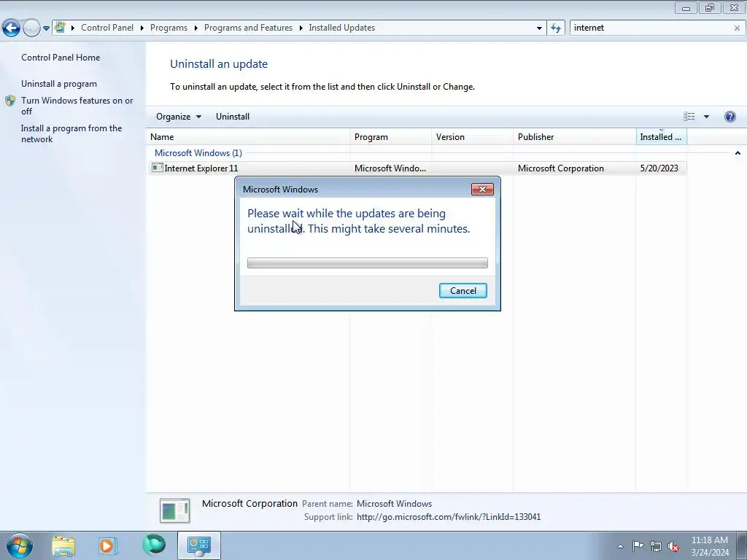
Task: Click shield icon beside Windows features link
Action: tap(10, 101)
